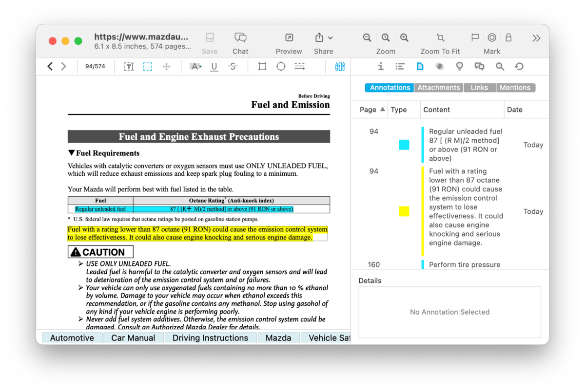585x392 pixels.
Task: Click the Preview toolbar icon
Action: (x=289, y=38)
